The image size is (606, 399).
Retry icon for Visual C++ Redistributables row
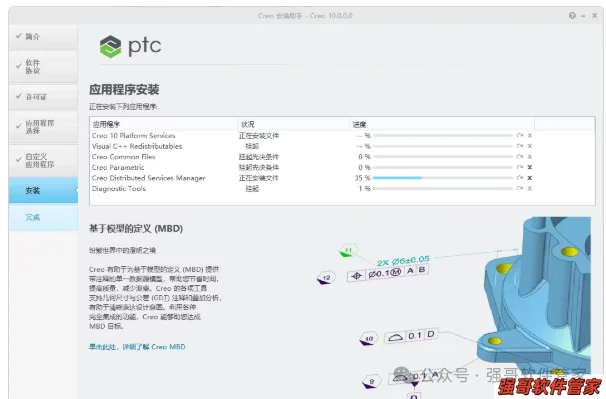[x=520, y=146]
